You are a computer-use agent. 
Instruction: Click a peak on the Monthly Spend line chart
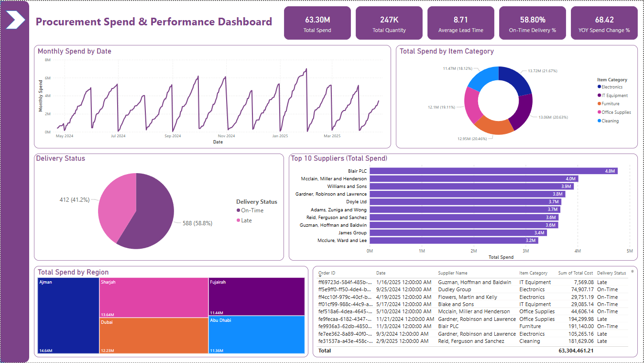(306, 69)
